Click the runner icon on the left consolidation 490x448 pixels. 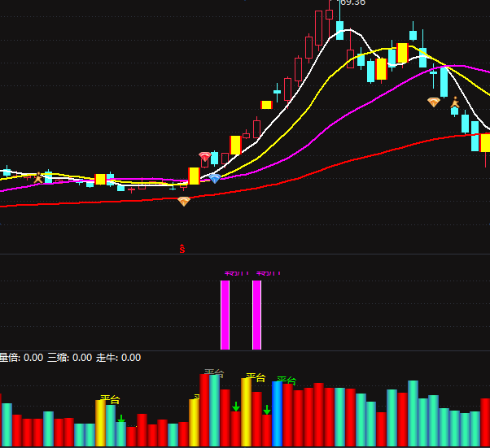38,177
